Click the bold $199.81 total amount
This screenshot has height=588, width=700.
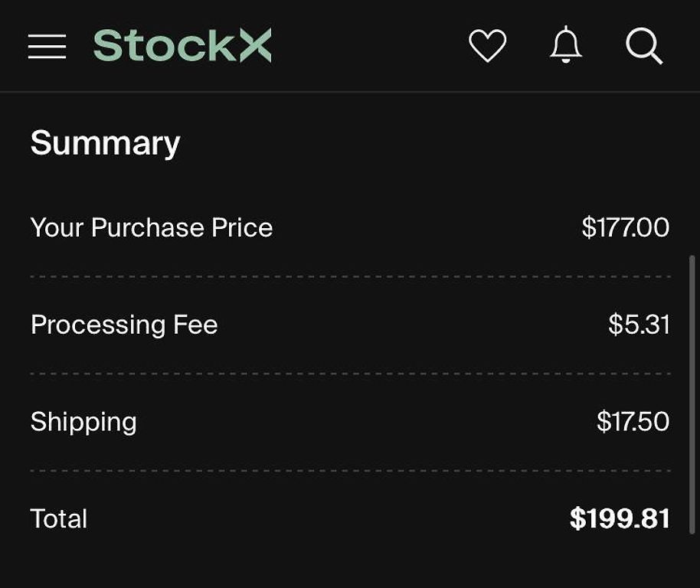pyautogui.click(x=620, y=519)
